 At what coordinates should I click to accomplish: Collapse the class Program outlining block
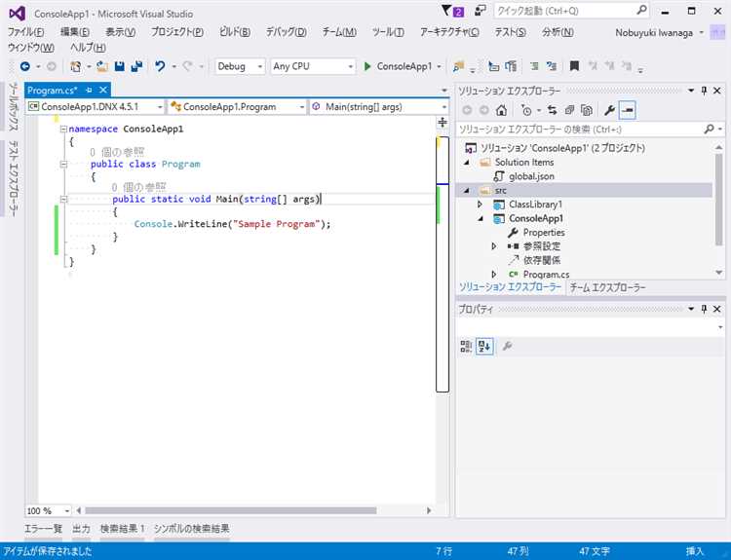pyautogui.click(x=63, y=164)
